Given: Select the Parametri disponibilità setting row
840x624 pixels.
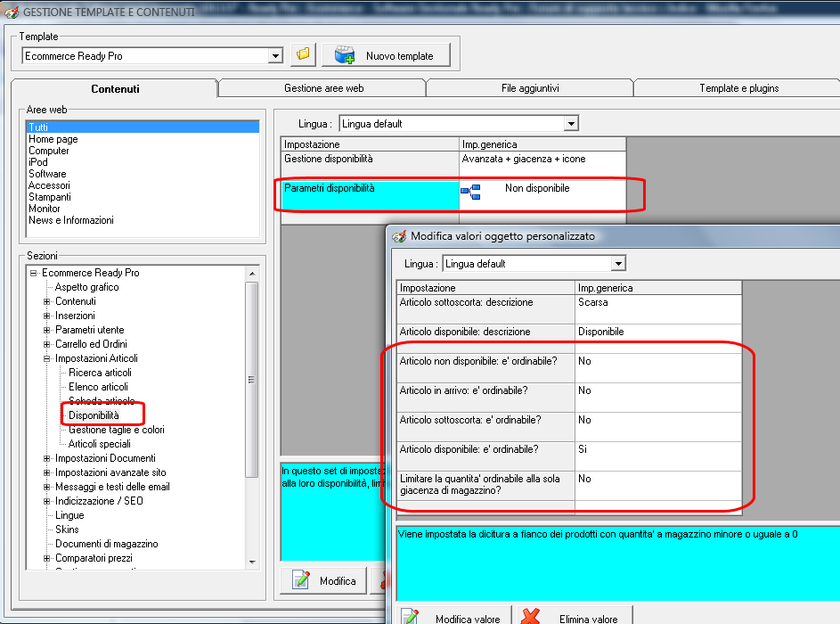Looking at the screenshot, I should coord(370,194).
